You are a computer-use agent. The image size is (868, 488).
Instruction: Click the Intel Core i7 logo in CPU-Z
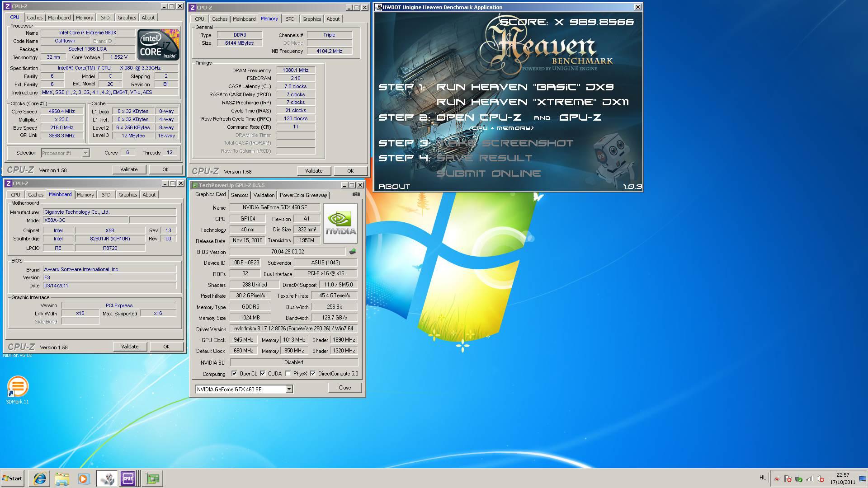158,44
